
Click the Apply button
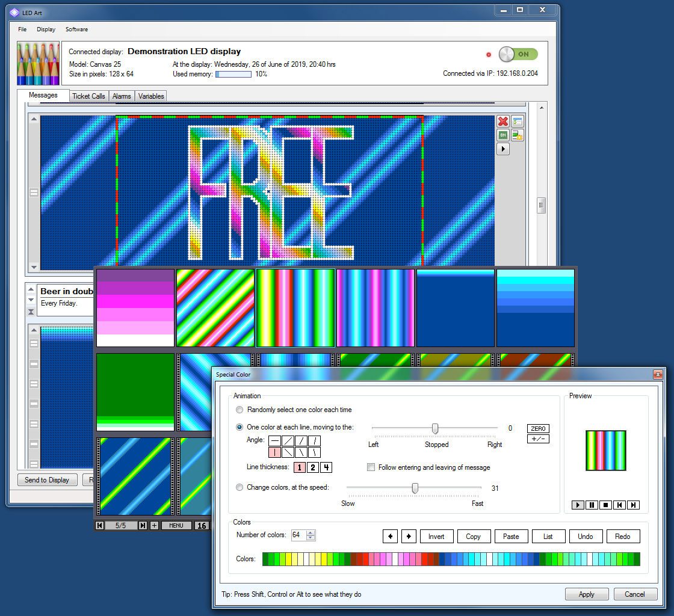(586, 594)
